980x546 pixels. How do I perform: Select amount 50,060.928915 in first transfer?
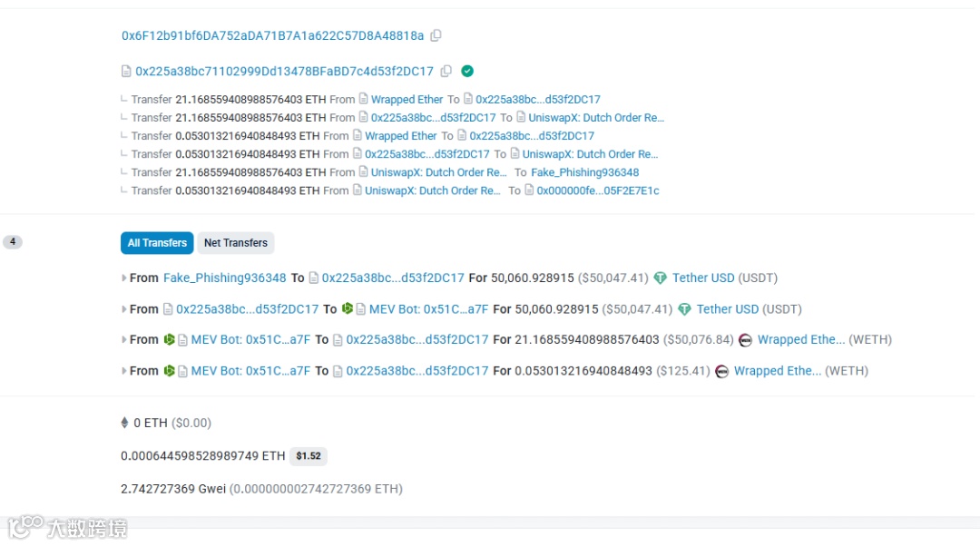click(533, 278)
